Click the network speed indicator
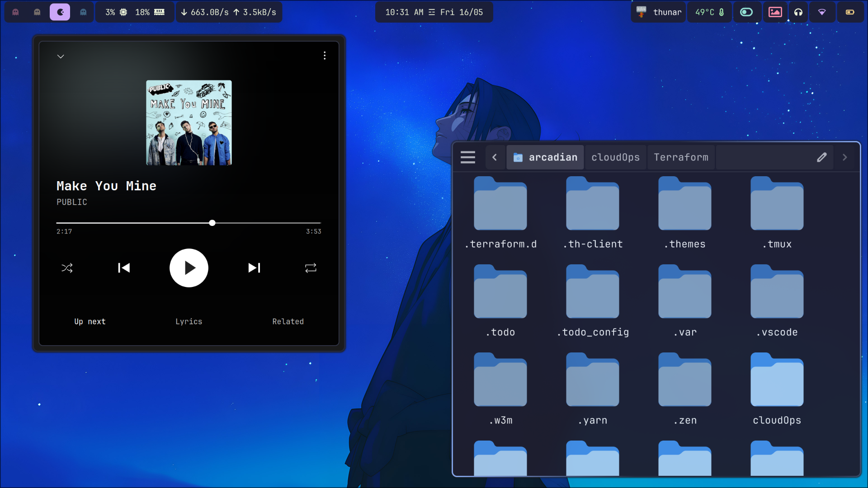The width and height of the screenshot is (868, 488). (x=229, y=12)
